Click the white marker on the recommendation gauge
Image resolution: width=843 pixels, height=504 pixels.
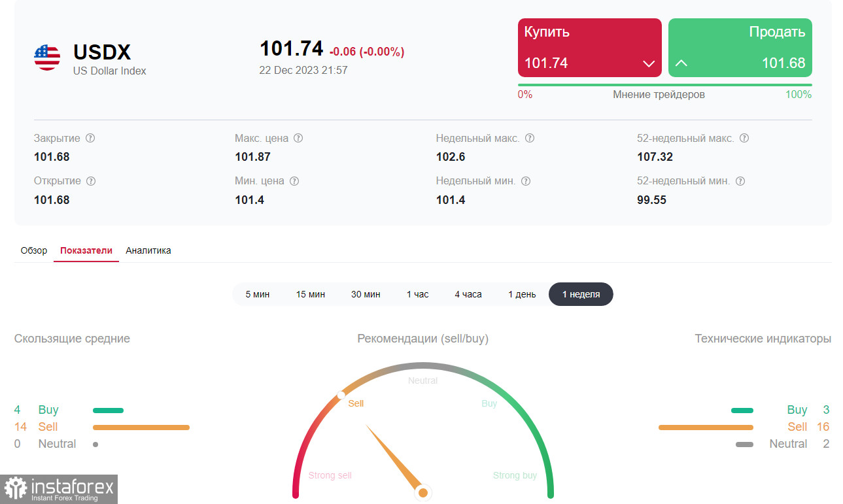click(341, 395)
